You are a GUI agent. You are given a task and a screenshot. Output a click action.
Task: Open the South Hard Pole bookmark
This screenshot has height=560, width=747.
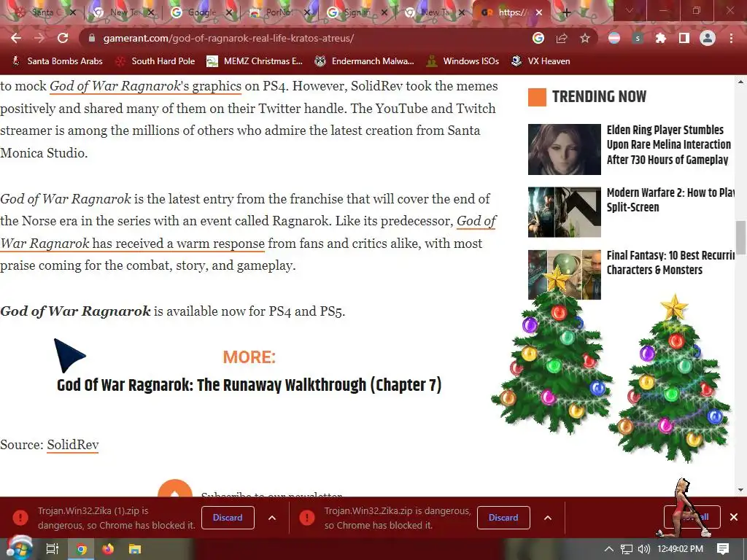point(155,61)
